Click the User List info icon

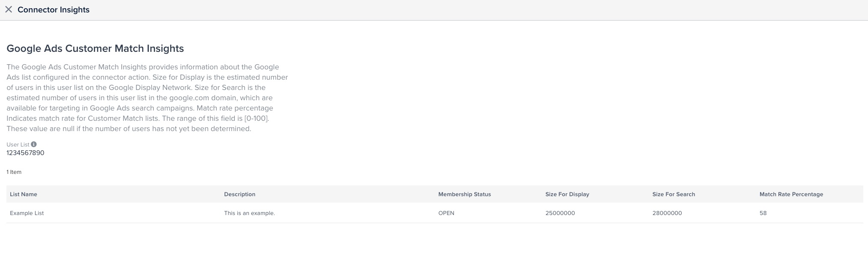pos(34,144)
